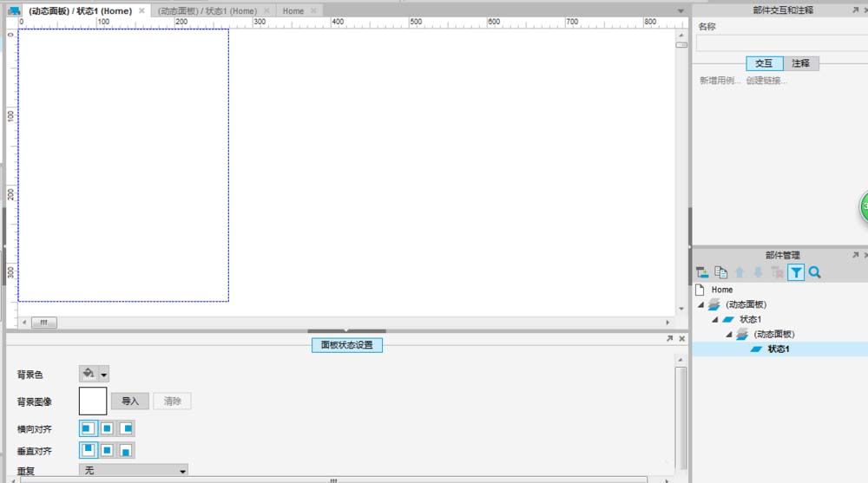Select the second (动态面板) / 状态1 (Home) tab
This screenshot has width=868, height=483.
click(207, 10)
